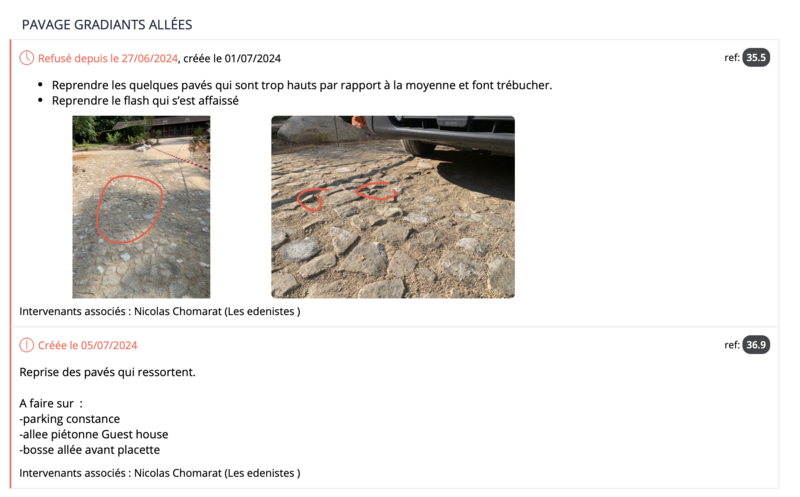Click the text Reprise des pavés qui ressortent
This screenshot has height=497, width=800.
(x=108, y=372)
